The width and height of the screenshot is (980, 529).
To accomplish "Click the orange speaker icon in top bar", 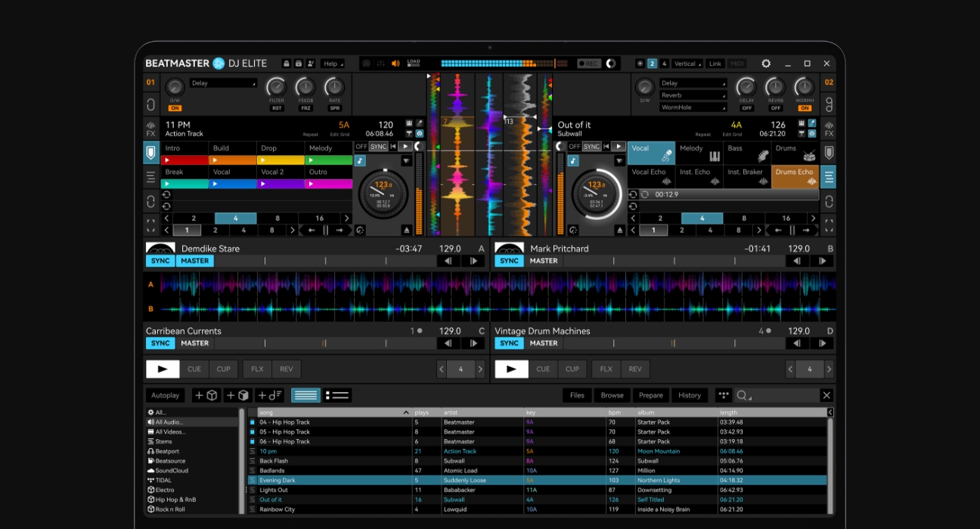I will pyautogui.click(x=395, y=63).
